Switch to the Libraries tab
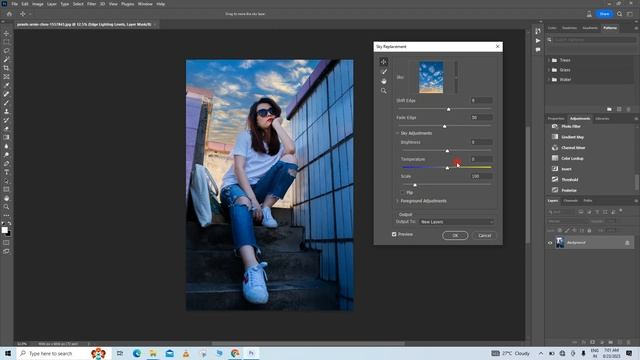640x360 pixels. (602, 119)
